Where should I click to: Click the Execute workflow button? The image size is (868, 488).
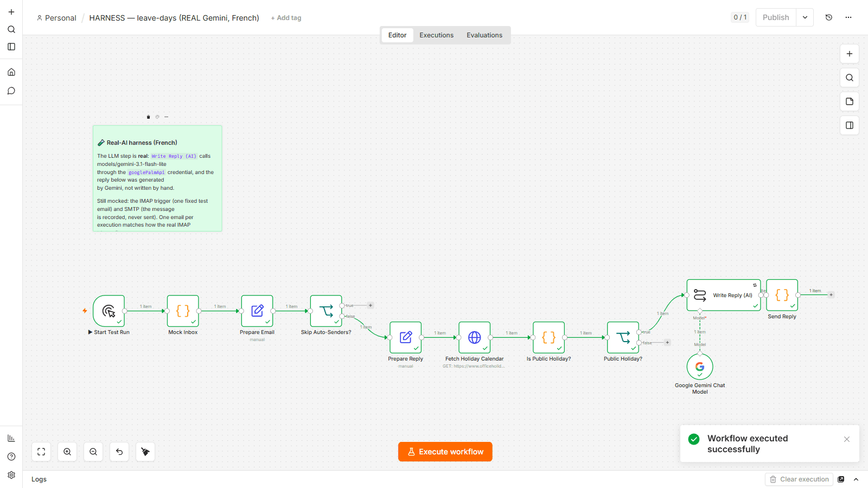(445, 452)
